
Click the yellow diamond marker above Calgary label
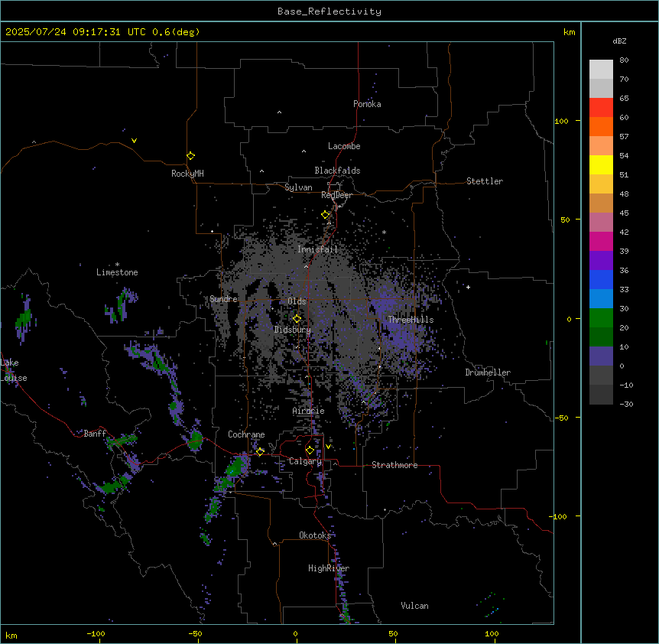310,450
